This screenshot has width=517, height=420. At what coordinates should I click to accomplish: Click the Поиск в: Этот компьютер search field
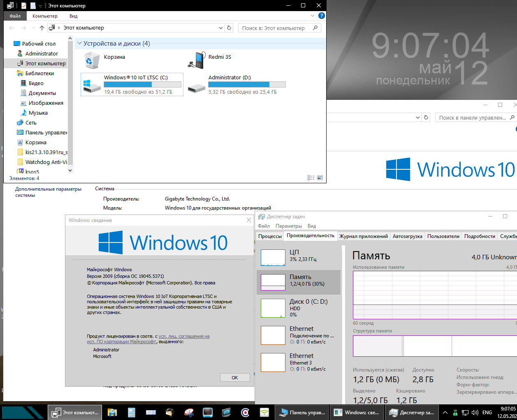tap(274, 28)
